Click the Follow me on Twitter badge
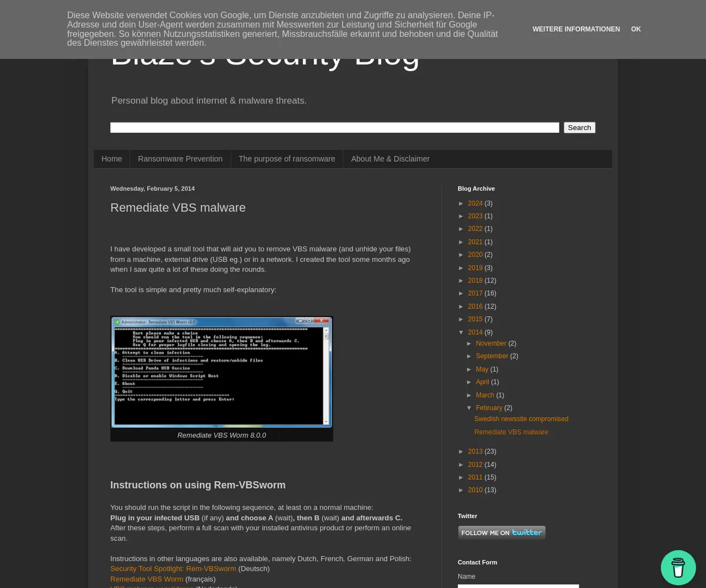This screenshot has width=706, height=588. pos(501,532)
